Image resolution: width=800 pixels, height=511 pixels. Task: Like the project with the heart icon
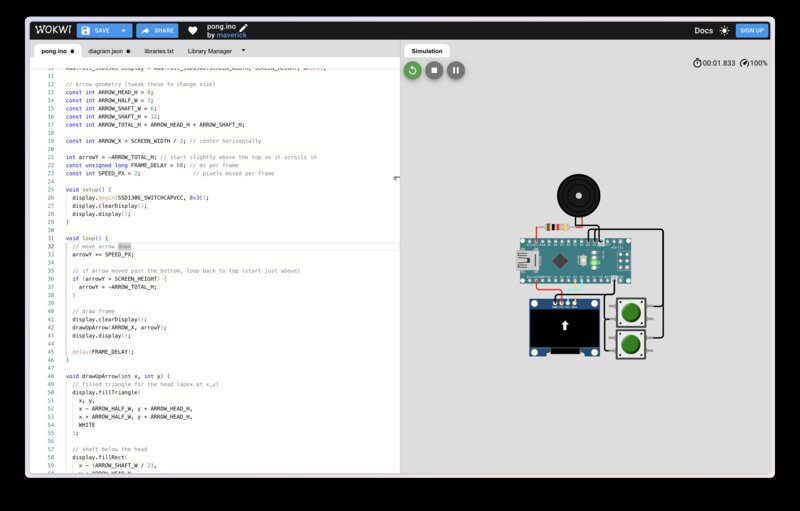(193, 30)
